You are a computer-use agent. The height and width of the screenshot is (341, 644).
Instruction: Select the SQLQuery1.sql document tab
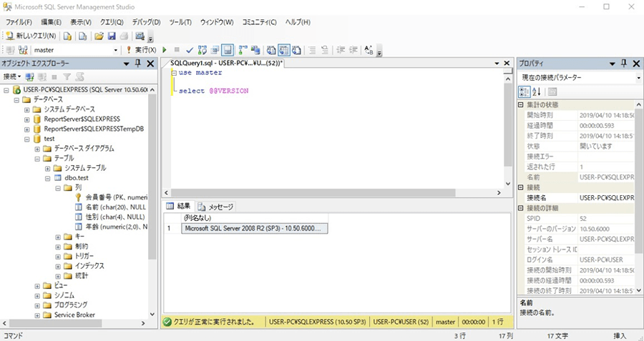click(x=227, y=63)
